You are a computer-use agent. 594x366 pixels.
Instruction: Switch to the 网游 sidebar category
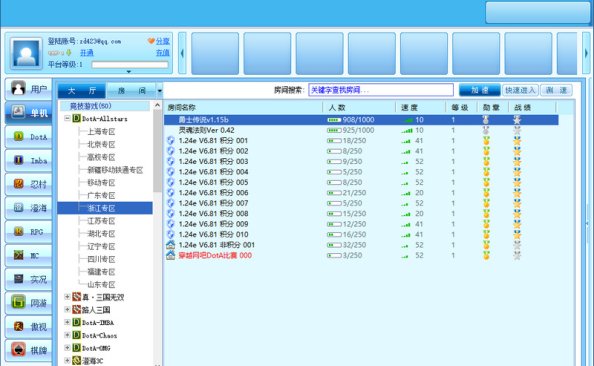(29, 303)
